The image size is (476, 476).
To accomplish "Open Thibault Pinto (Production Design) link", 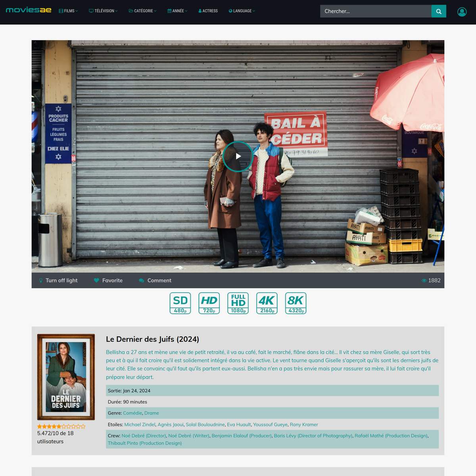I will (145, 443).
